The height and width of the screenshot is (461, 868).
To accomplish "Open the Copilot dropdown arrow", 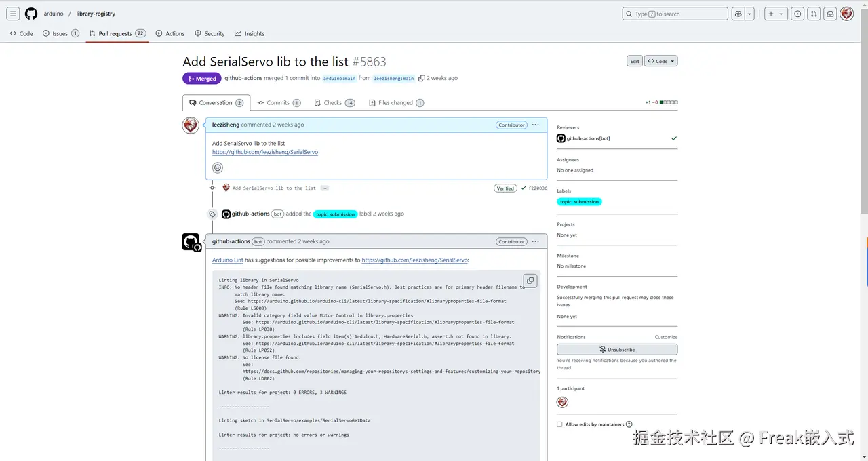I will (749, 14).
